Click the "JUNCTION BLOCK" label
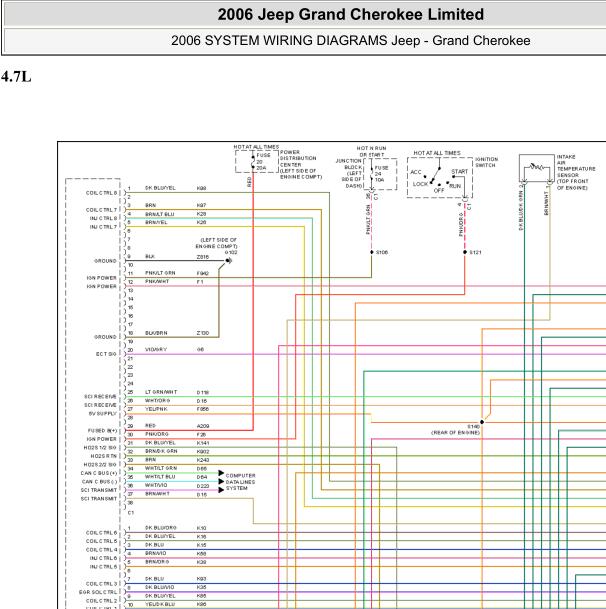The image size is (606, 609). 348,164
